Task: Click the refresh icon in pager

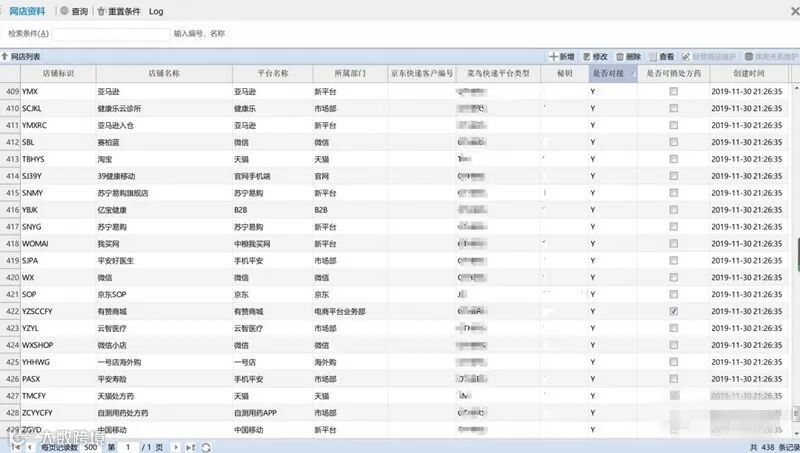Action: 206,447
